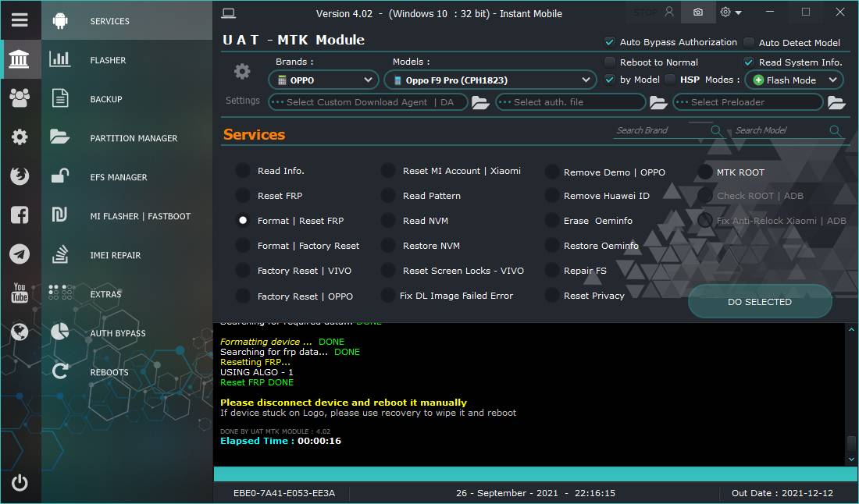Toggle Read System Info checkbox
859x504 pixels.
[749, 62]
